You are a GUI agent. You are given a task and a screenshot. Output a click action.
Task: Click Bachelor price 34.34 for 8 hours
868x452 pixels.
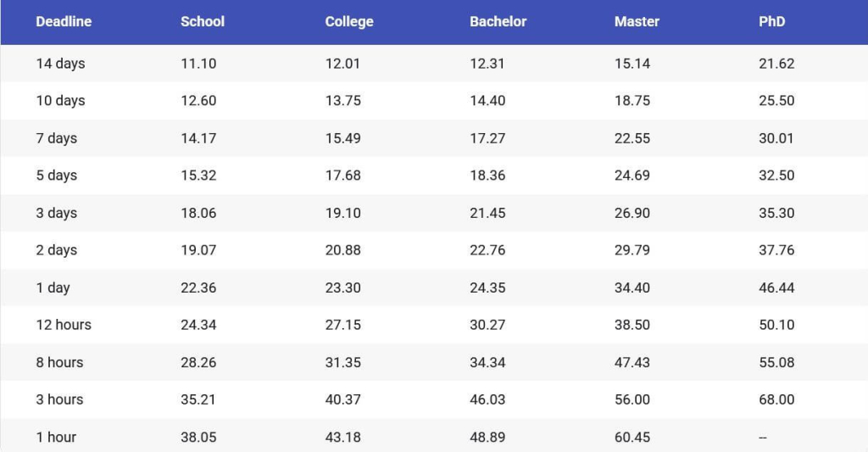[487, 362]
